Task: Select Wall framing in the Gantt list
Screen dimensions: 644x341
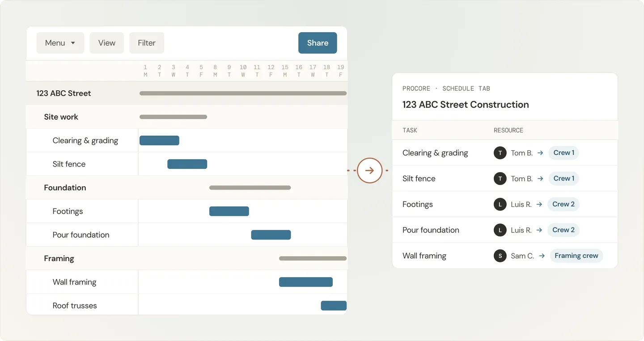Action: [74, 282]
